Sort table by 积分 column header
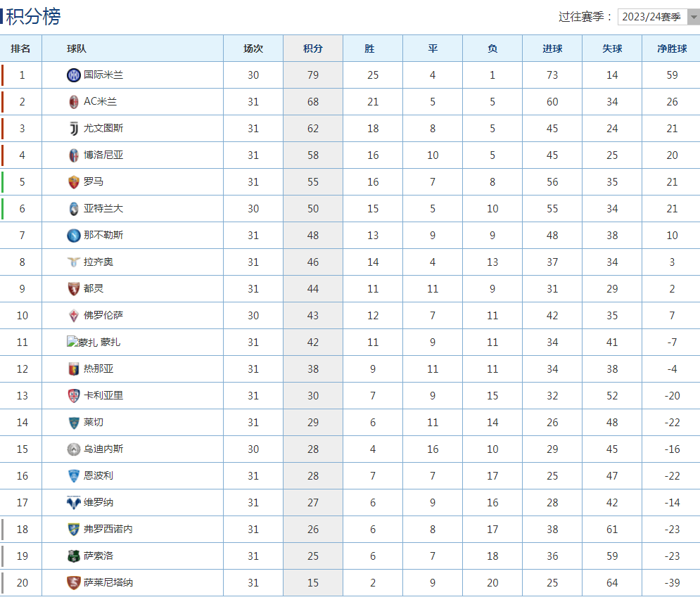The image size is (700, 602). coord(313,49)
